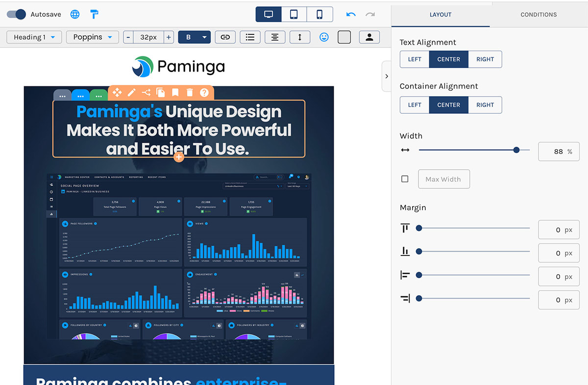This screenshot has width=588, height=385.
Task: Toggle the Autosave switch
Action: coord(16,14)
